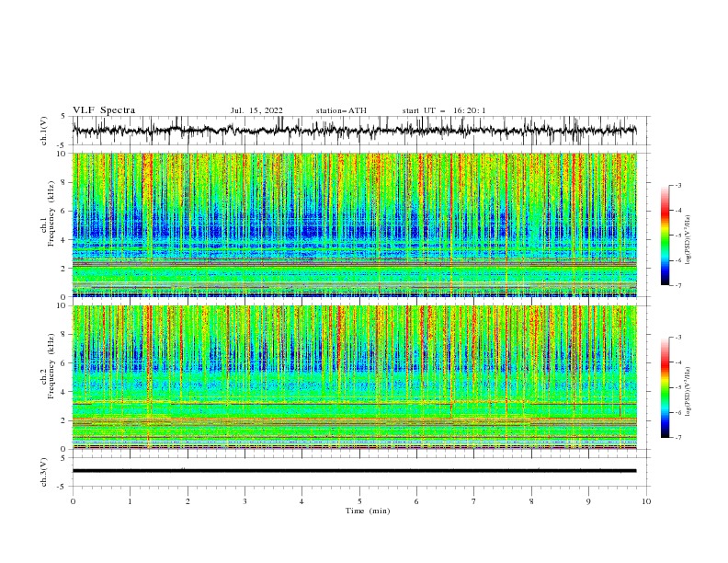Viewport: 728px width, 563px height.
Task: Click the "ch.3(V)" axis label
Action: 44,472
